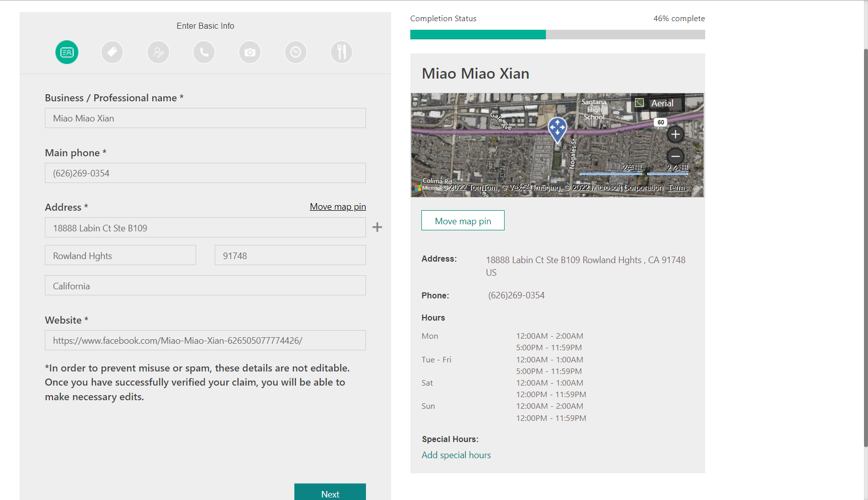Viewport: 868px width, 500px height.
Task: Click the Website URL field
Action: tap(205, 340)
